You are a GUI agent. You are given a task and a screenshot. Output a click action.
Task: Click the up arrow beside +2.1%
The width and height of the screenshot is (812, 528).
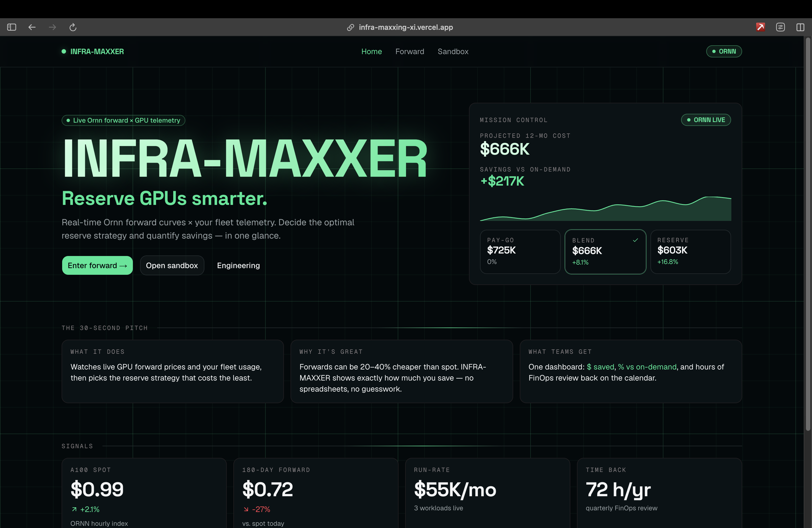point(74,509)
